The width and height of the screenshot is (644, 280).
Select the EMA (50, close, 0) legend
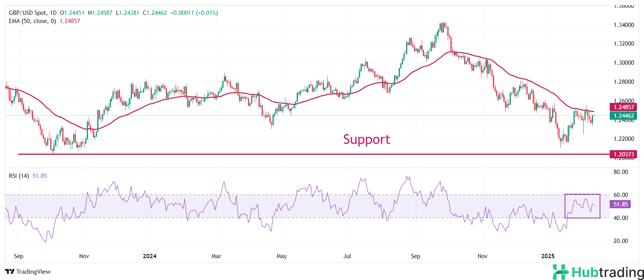(x=32, y=21)
